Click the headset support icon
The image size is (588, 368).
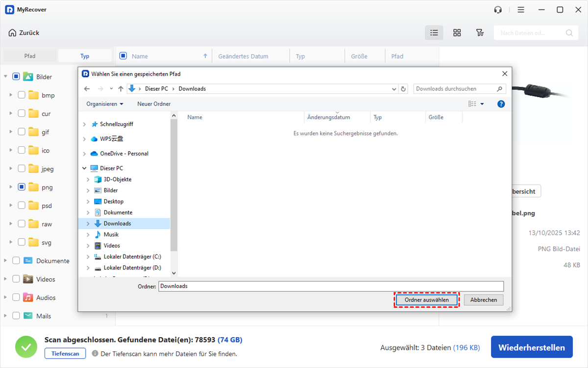click(x=498, y=10)
